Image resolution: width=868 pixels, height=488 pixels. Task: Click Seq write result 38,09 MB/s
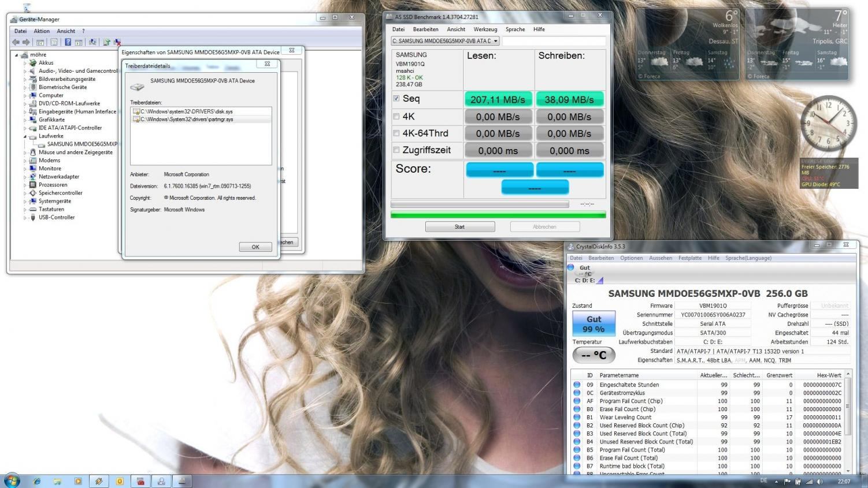[569, 99]
